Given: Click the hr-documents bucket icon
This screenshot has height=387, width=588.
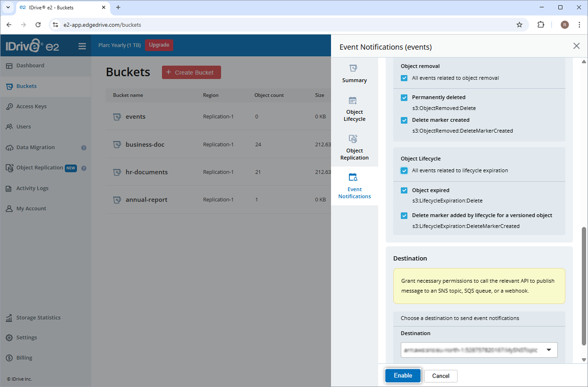Looking at the screenshot, I should click(x=117, y=172).
